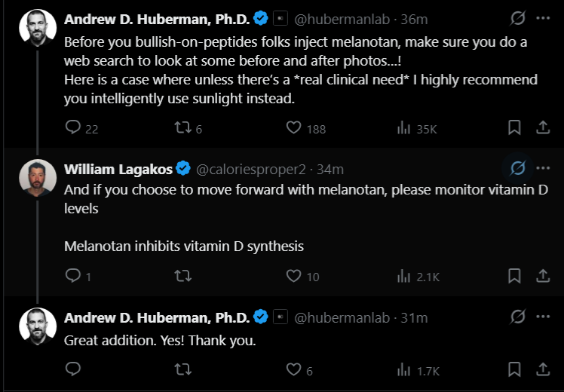Image resolution: width=564 pixels, height=392 pixels.
Task: Click William Lagakos's profile picture
Action: (37, 179)
